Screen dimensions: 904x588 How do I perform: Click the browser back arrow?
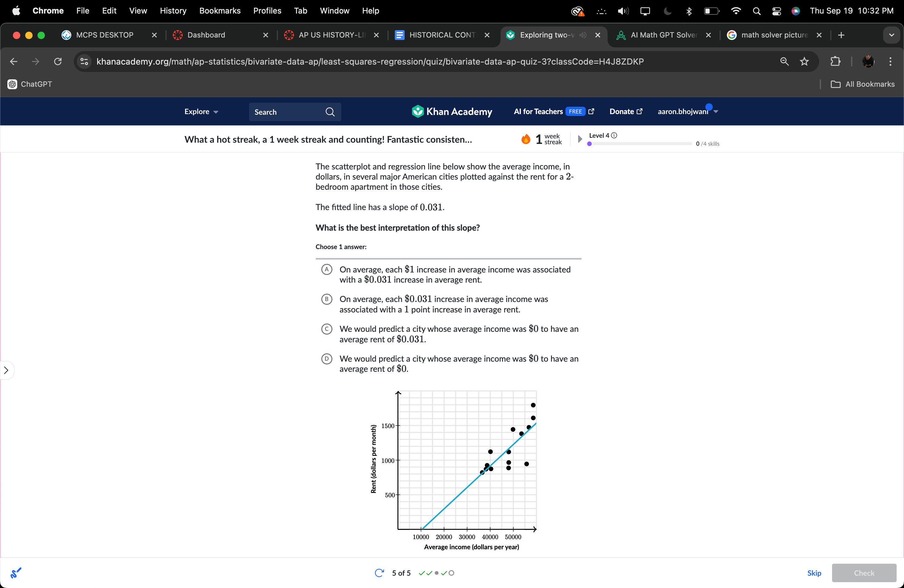click(14, 62)
